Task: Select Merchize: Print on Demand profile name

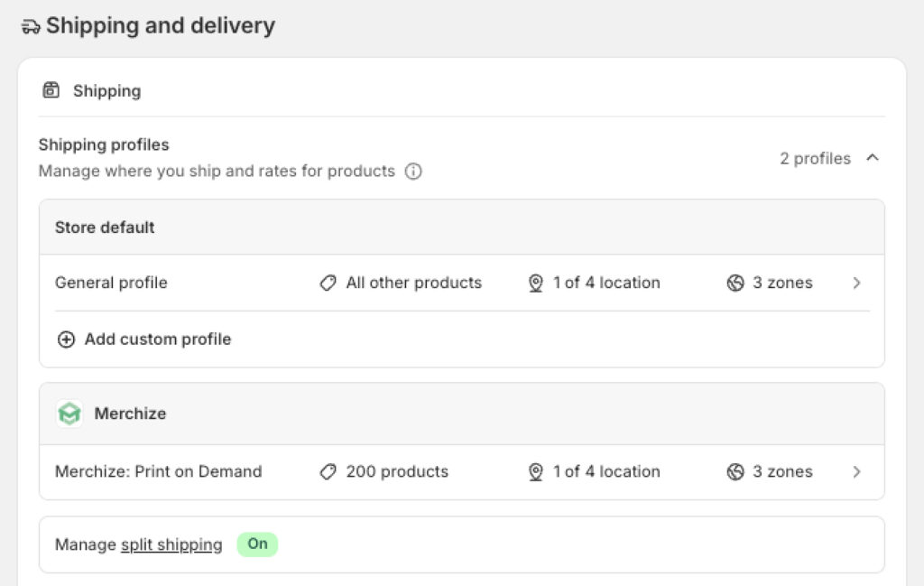Action: pos(158,471)
